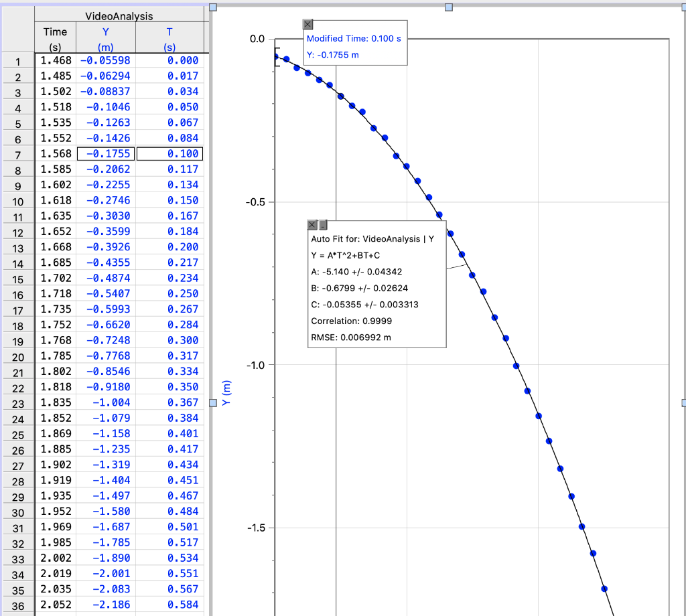Select the Time (s) column header
Screen dimensions: 686x616
pyautogui.click(x=55, y=39)
